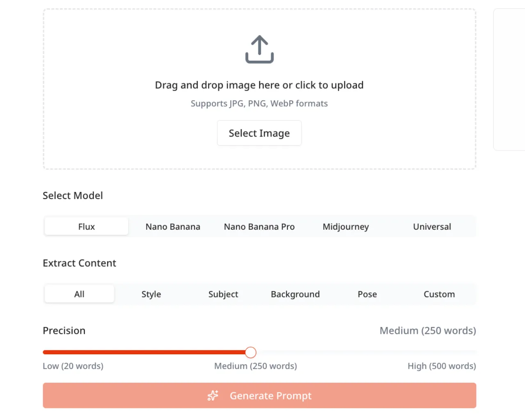Switch extract content to Pose
The height and width of the screenshot is (420, 525).
[367, 294]
